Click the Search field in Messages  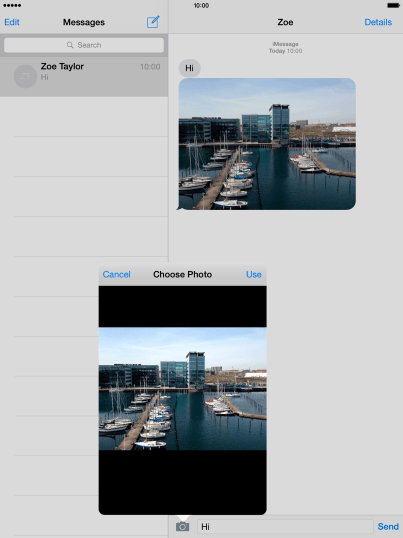(x=84, y=45)
